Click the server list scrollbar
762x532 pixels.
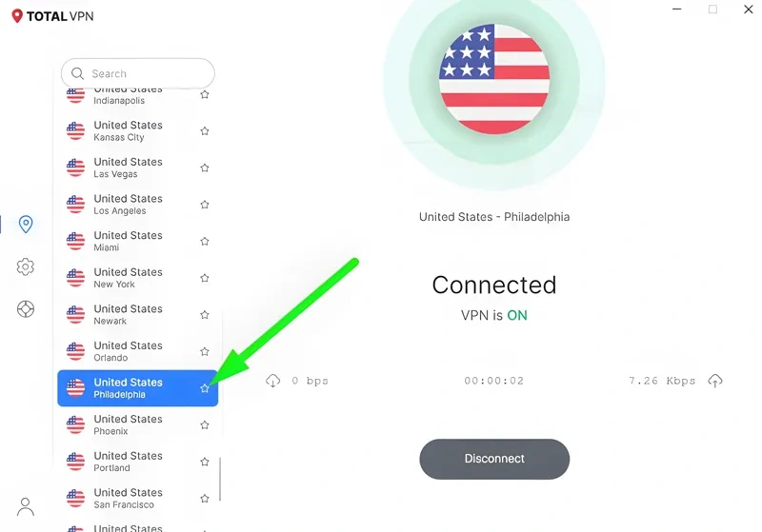[220, 479]
